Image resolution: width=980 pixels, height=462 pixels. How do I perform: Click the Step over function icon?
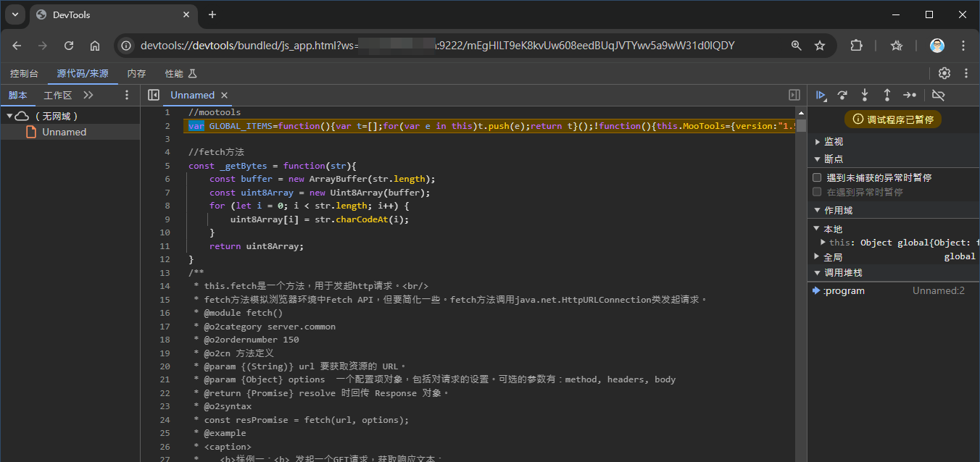[x=842, y=95]
